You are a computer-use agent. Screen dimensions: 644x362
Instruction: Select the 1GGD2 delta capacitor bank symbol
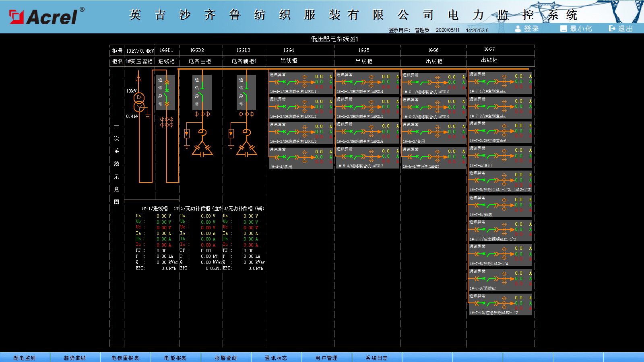pos(202,149)
